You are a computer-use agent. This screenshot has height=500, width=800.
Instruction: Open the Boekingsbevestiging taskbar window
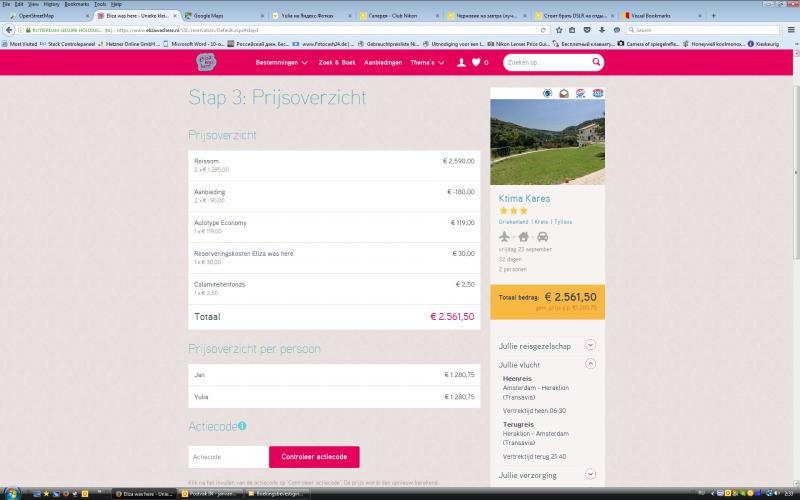(x=277, y=494)
